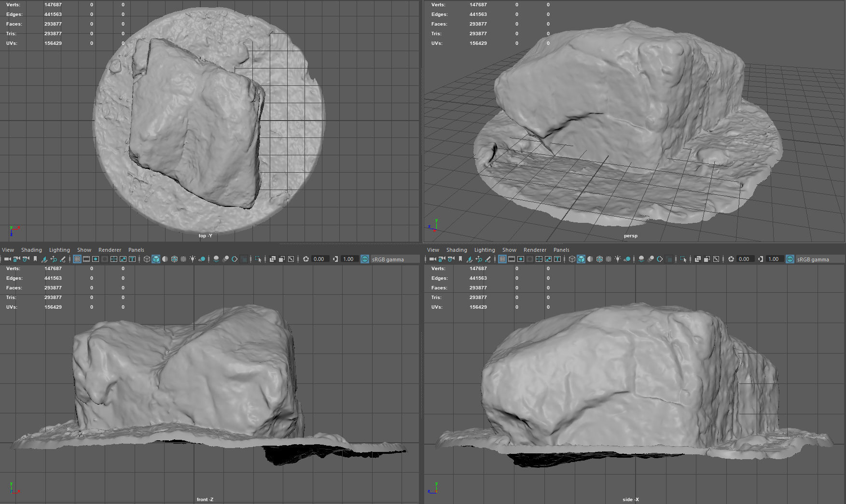The height and width of the screenshot is (504, 846).
Task: Toggle Field Chart in front view toolbar
Action: click(114, 259)
